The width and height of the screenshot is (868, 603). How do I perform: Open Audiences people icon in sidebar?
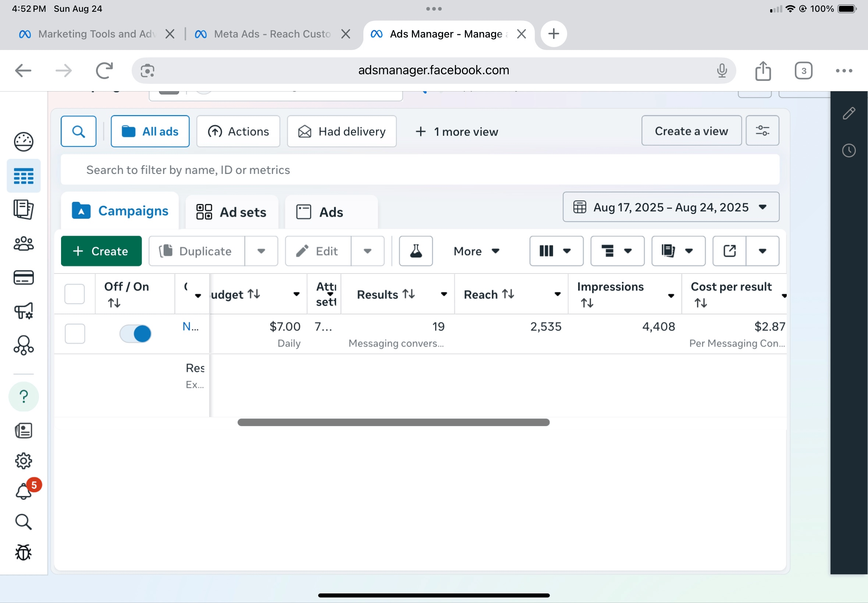click(24, 244)
